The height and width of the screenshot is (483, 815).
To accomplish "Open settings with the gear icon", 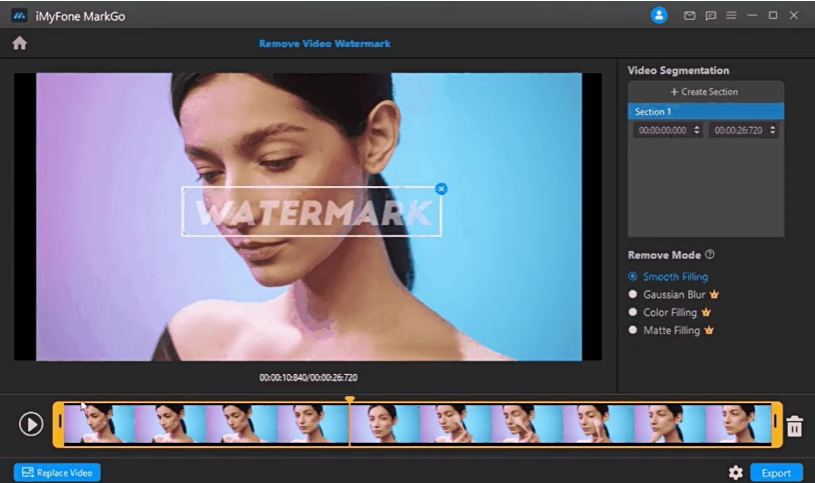I will (x=735, y=472).
